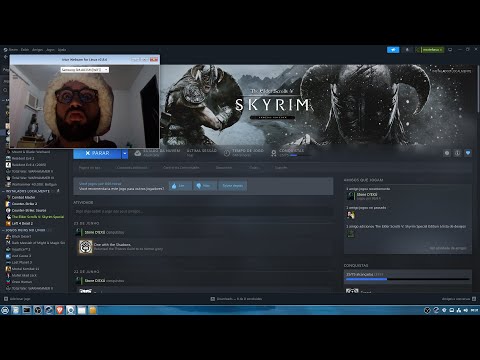Open the Exibir menu
Image resolution: width=480 pixels, height=360 pixels.
tap(25, 50)
